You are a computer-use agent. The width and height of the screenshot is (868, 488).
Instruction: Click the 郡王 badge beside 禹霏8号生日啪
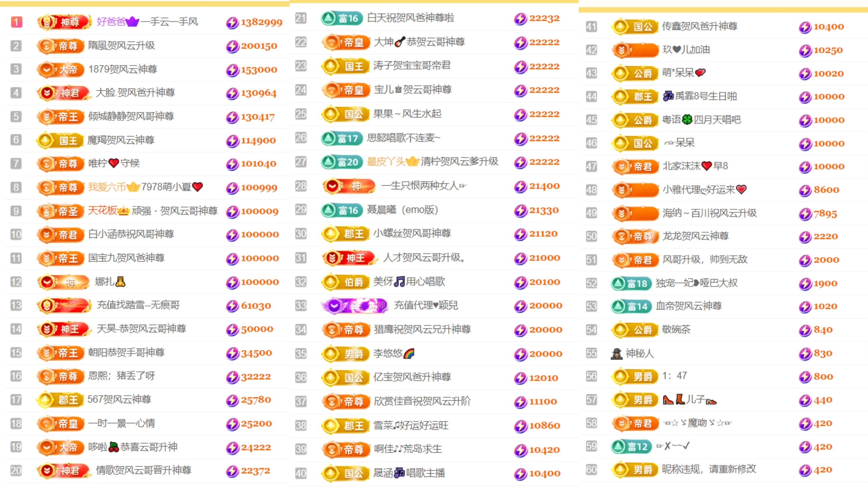[635, 97]
